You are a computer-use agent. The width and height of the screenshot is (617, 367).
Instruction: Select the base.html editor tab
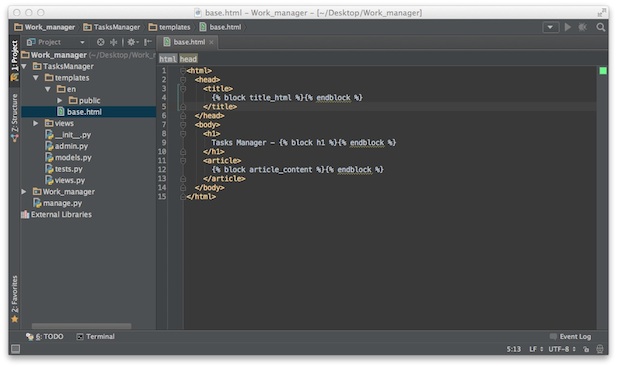[188, 42]
